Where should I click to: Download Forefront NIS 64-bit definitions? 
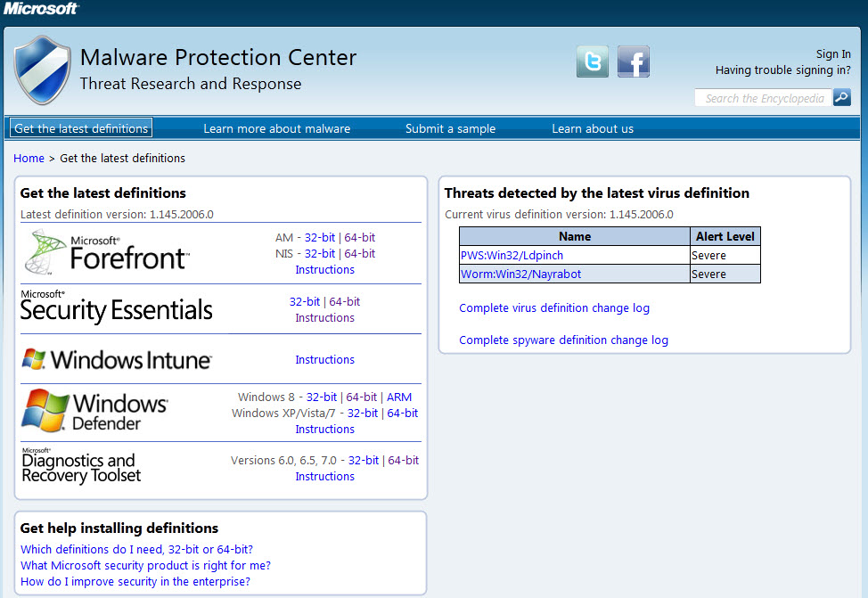point(360,254)
